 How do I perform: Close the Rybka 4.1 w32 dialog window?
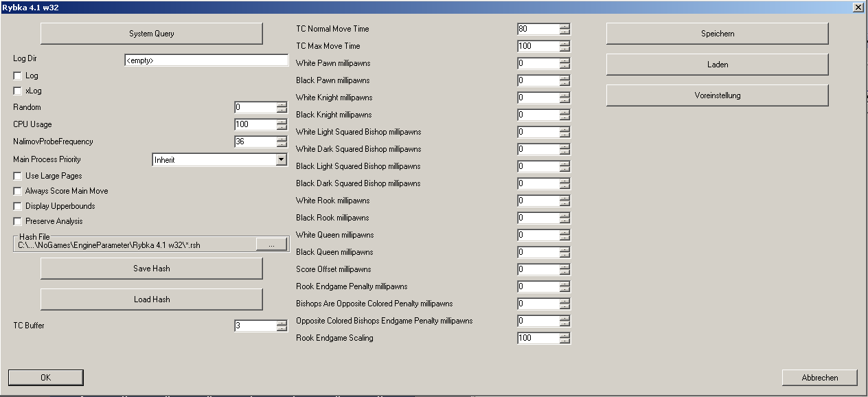(858, 6)
